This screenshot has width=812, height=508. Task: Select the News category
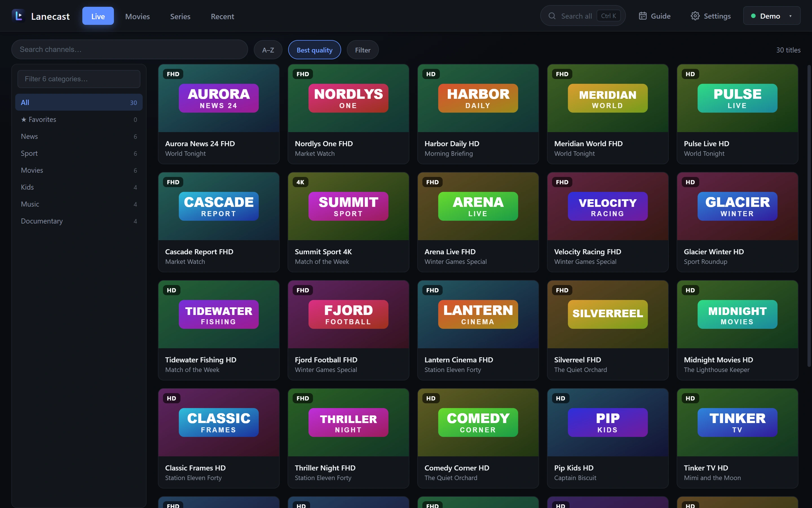point(79,136)
